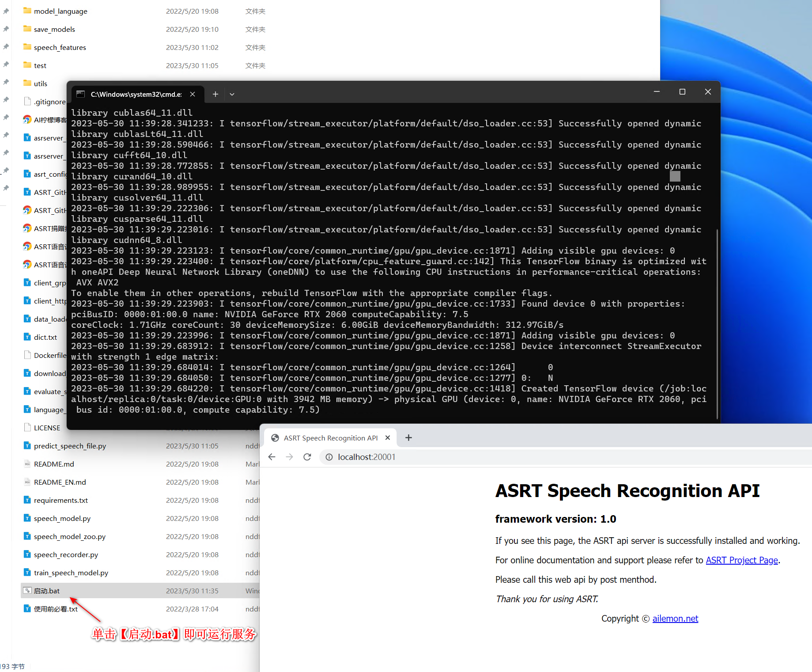Click predict_speech_file.py date 2023/5/30 11:05
Viewport: 812px width, 672px height.
pyautogui.click(x=192, y=446)
